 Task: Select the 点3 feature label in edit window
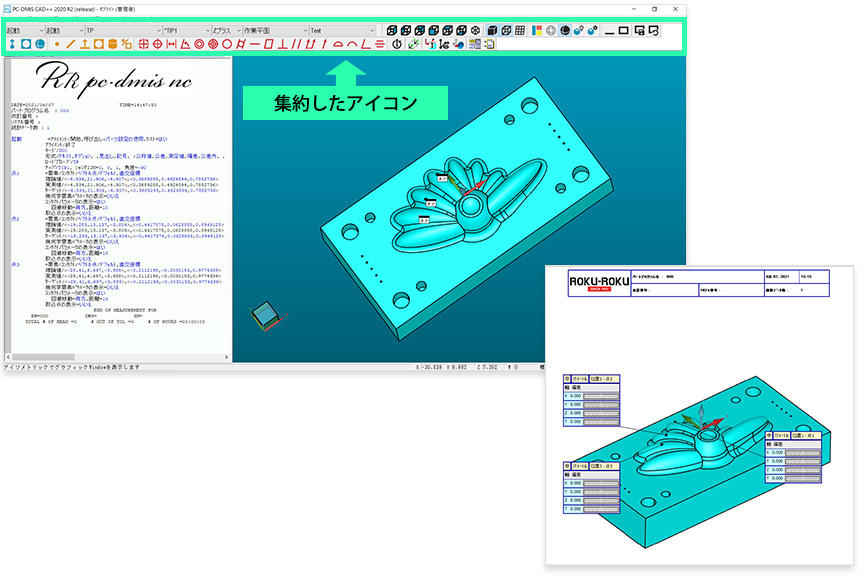click(x=15, y=264)
